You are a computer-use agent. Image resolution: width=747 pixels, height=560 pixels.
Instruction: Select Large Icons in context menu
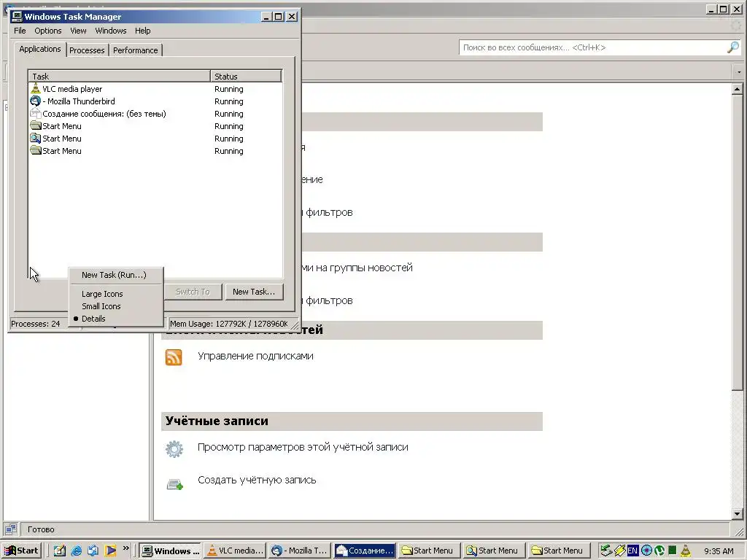point(102,294)
